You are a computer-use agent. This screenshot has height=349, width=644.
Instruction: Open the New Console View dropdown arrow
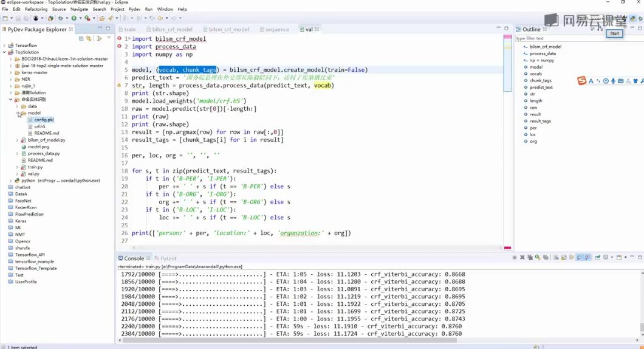(626, 257)
